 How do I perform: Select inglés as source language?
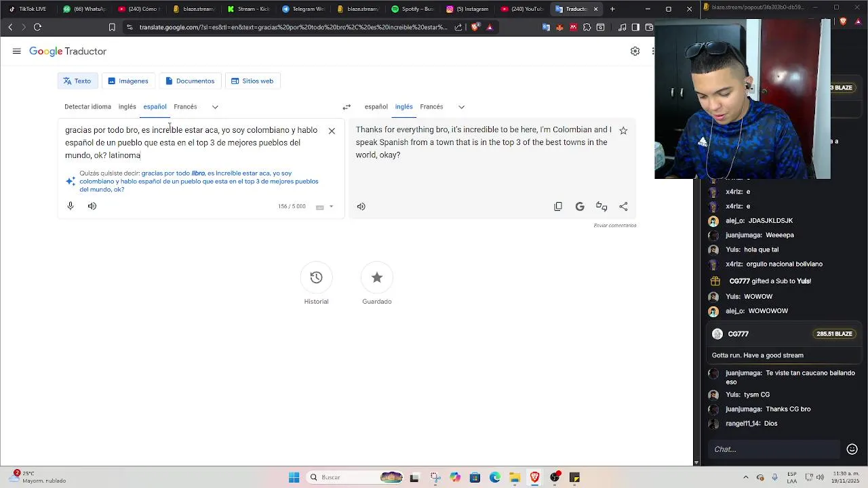coord(127,107)
